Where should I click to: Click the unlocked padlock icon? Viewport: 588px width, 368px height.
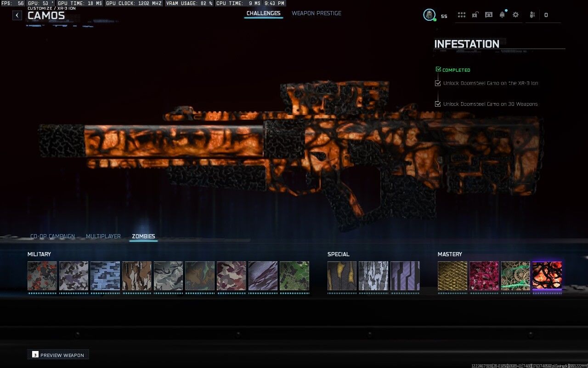475,15
